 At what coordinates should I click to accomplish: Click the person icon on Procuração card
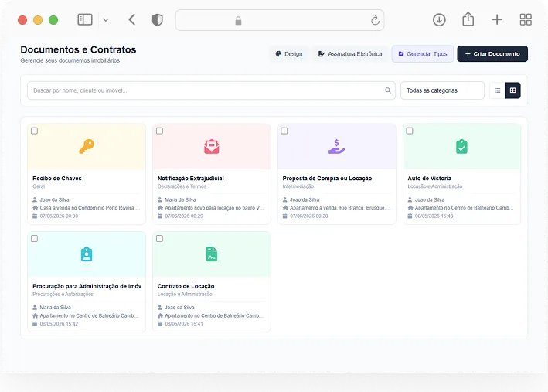tap(35, 308)
